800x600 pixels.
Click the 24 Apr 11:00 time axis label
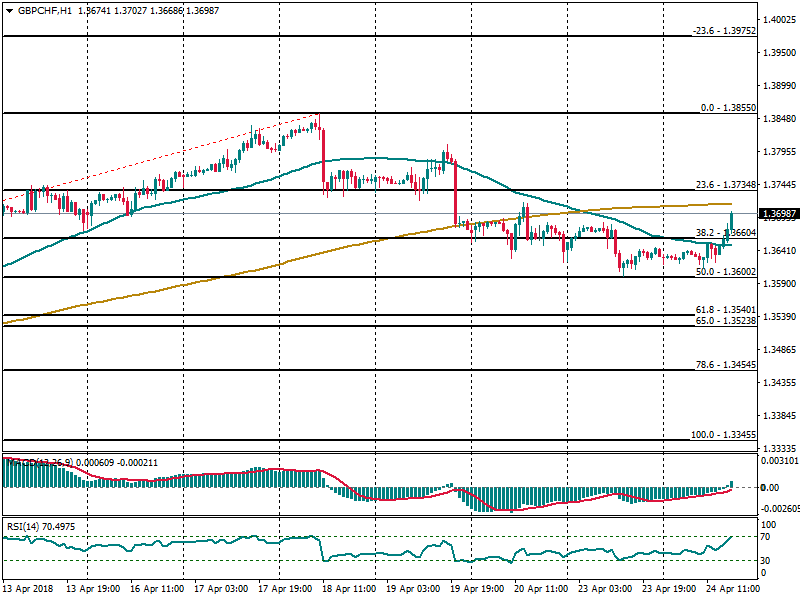[x=735, y=590]
